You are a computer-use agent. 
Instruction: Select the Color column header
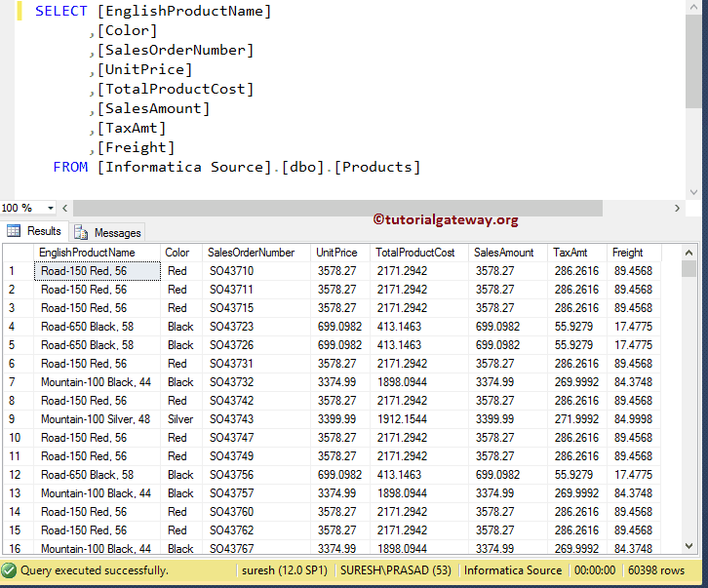[181, 253]
